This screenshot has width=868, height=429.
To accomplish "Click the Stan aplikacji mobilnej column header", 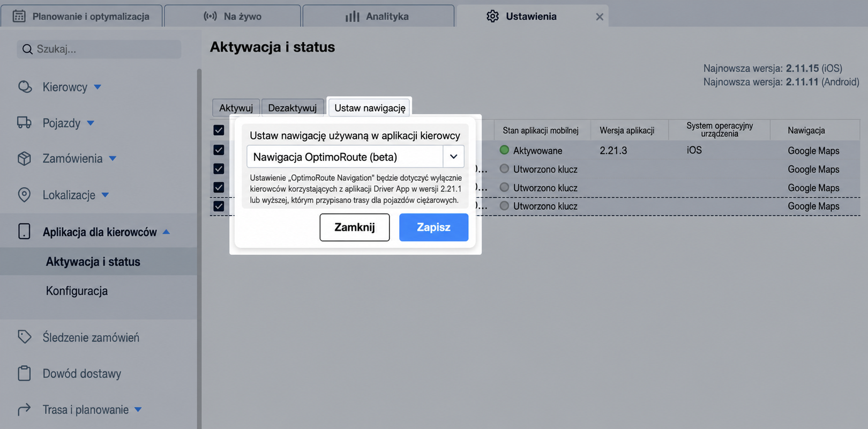I will [x=541, y=130].
